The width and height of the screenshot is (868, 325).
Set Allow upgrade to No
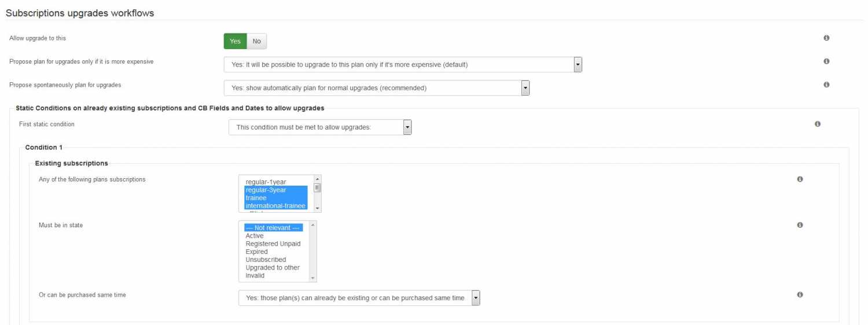tap(256, 41)
